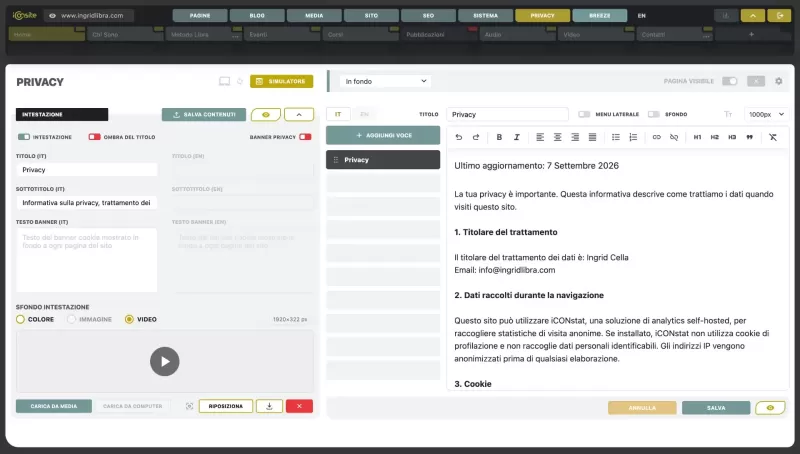Select Immagine background option
Viewport: 800px width, 454px height.
point(71,319)
